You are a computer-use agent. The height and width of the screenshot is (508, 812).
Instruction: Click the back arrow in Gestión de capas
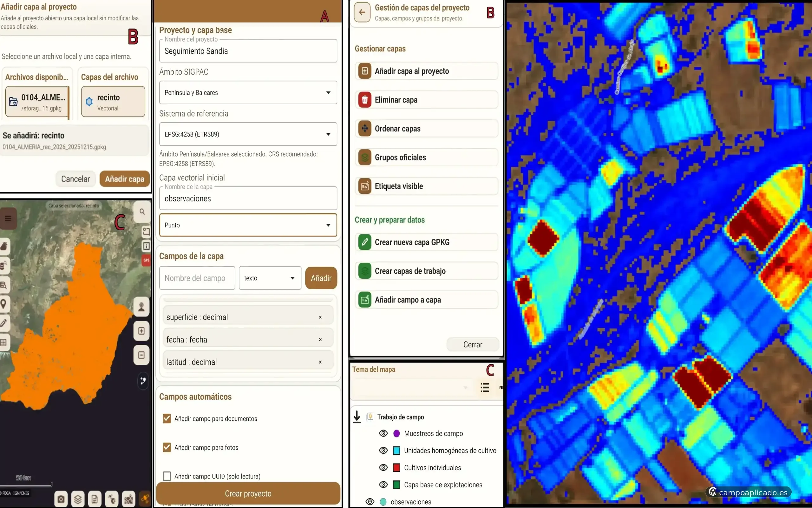coord(362,12)
